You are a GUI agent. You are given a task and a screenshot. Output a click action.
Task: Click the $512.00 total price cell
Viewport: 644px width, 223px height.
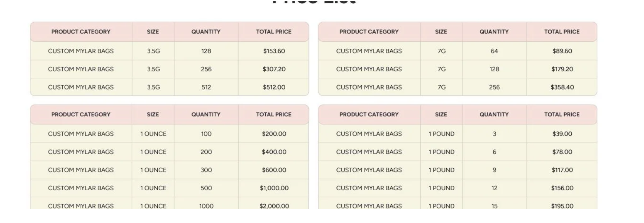pos(274,87)
